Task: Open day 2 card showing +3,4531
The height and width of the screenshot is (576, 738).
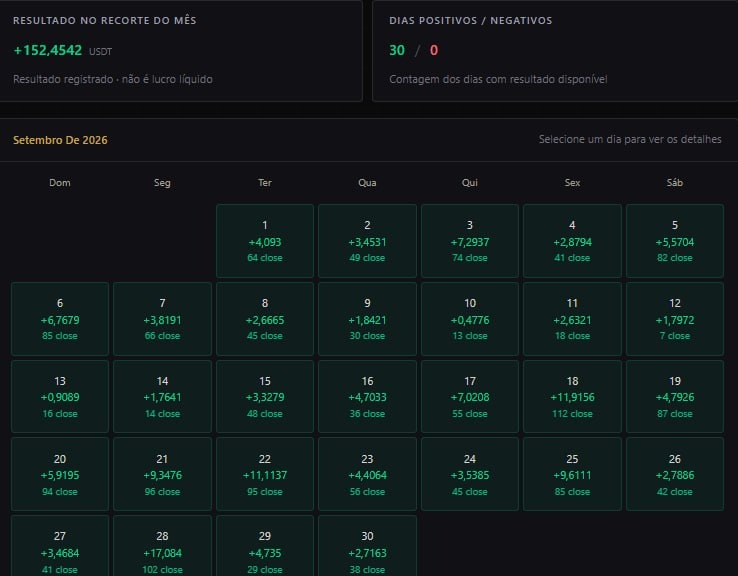Action: [x=367, y=241]
